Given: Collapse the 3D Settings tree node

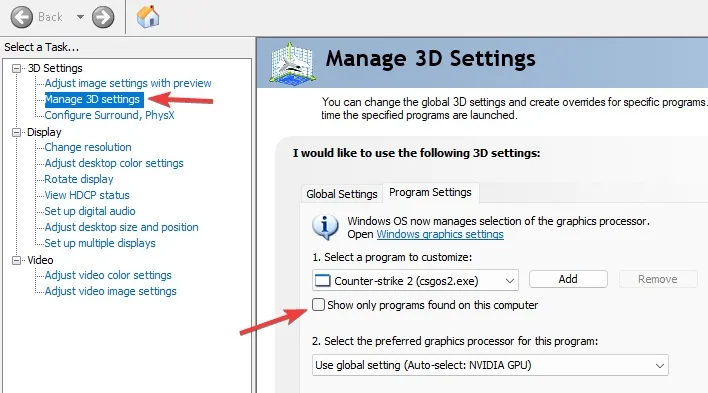Looking at the screenshot, I should click(x=17, y=68).
